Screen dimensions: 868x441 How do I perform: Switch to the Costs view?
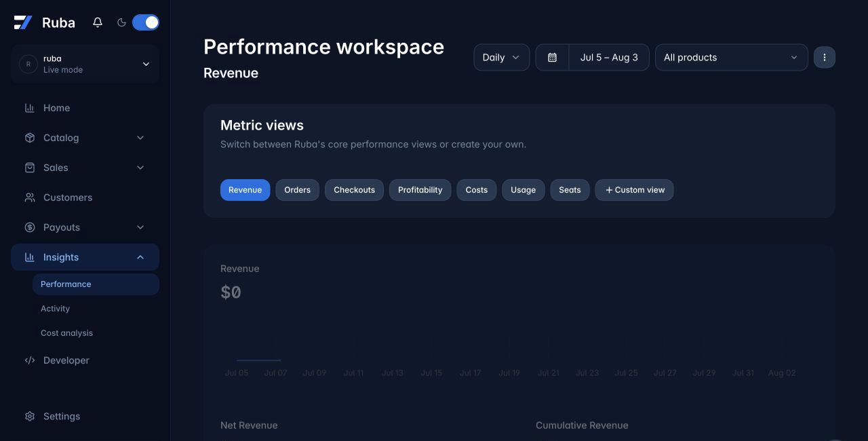tap(477, 190)
